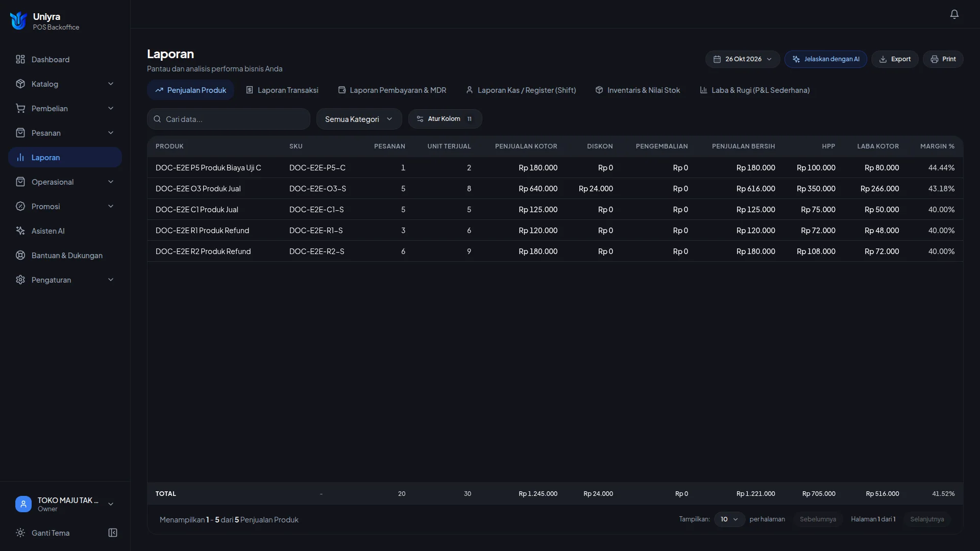Click the Katalog box icon
The width and height of the screenshot is (980, 551).
coord(20,84)
